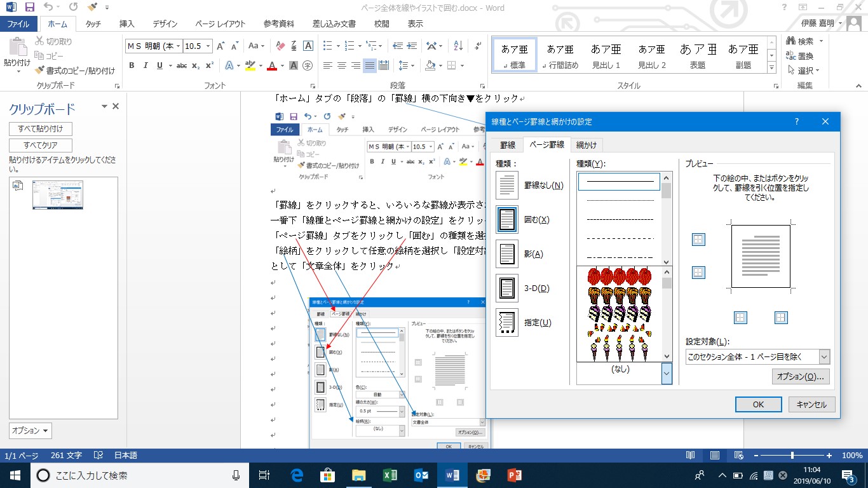Image resolution: width=868 pixels, height=488 pixels.
Task: Click the decrease indent icon
Action: click(398, 46)
